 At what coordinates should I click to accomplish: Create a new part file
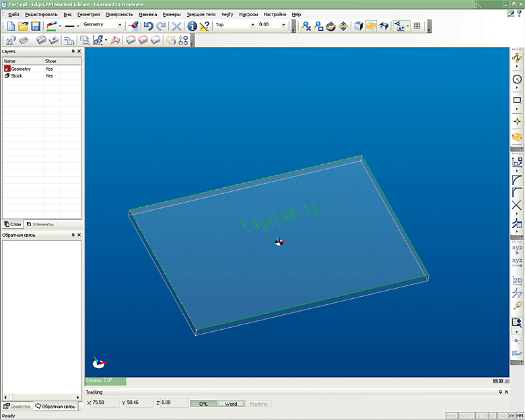pyautogui.click(x=11, y=26)
